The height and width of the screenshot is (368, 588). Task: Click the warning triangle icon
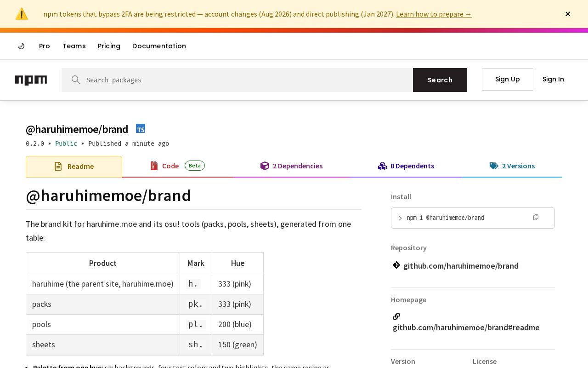[x=22, y=14]
